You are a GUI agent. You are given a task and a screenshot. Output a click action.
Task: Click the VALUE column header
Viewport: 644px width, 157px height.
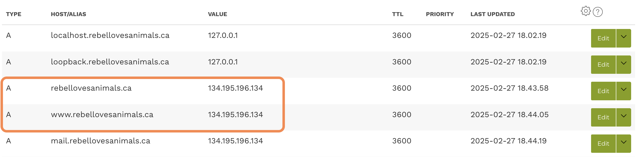click(217, 14)
